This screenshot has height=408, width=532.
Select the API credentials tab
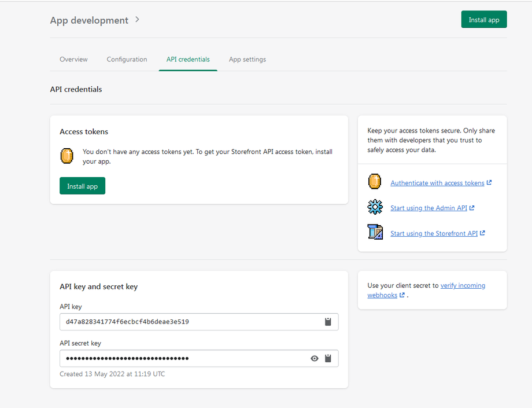[x=188, y=60]
